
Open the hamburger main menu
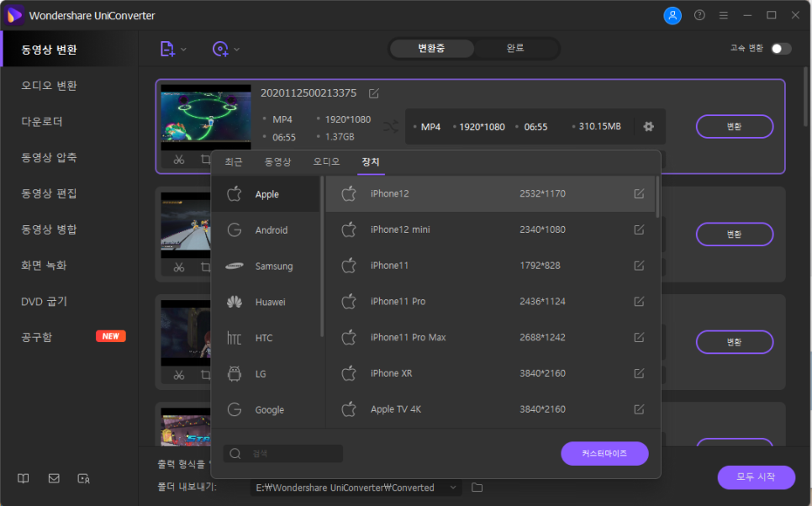724,15
